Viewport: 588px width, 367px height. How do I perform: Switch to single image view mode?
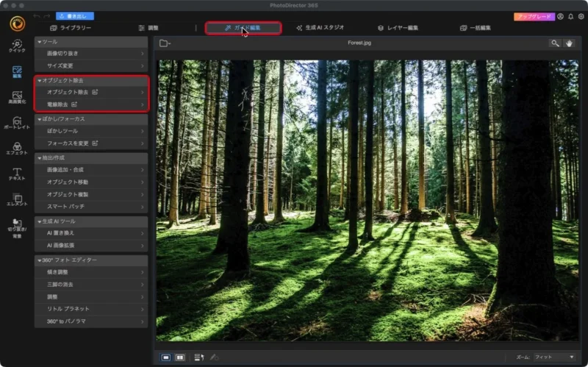point(166,357)
